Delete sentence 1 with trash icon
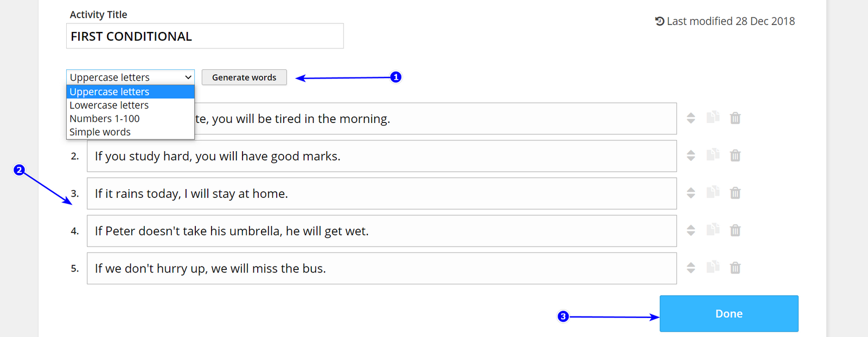 point(735,118)
